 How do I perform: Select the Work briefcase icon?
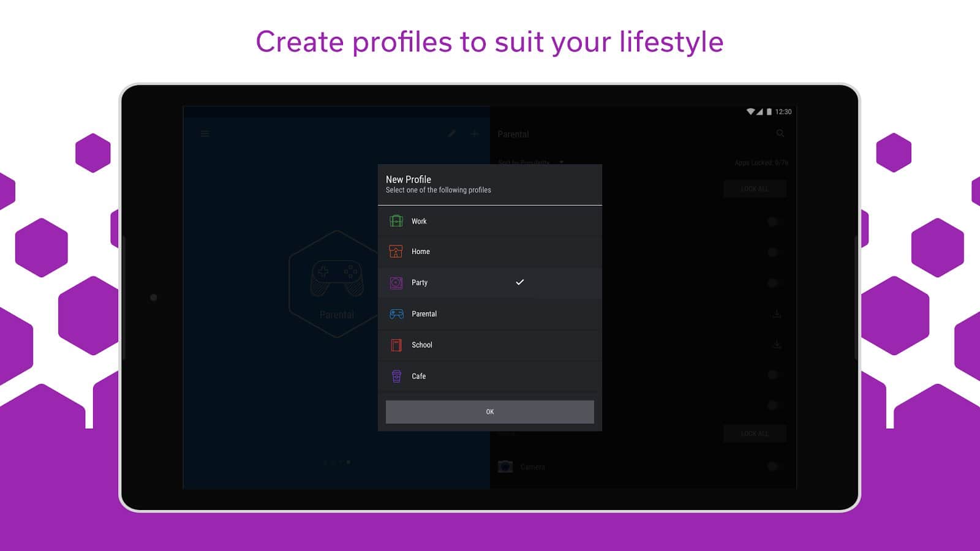[396, 221]
